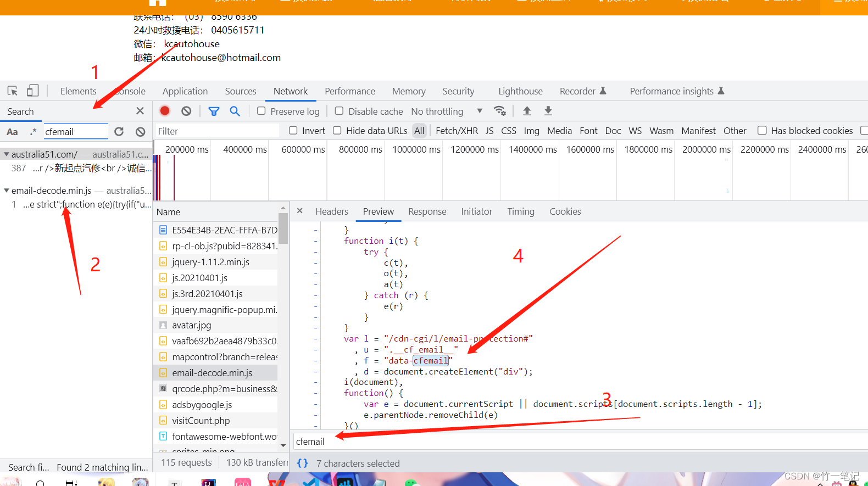Collapse email-decode.min.js search result group
Image resolution: width=868 pixels, height=486 pixels.
(7, 191)
